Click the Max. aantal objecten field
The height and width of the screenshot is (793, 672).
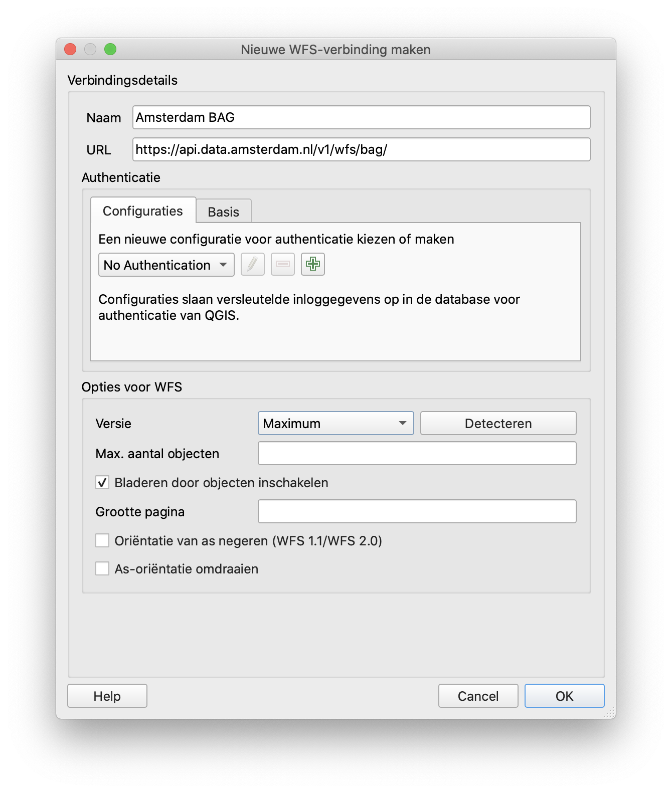pos(417,454)
